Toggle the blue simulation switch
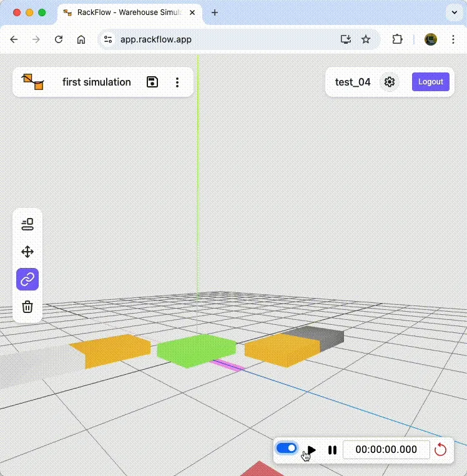 [287, 449]
